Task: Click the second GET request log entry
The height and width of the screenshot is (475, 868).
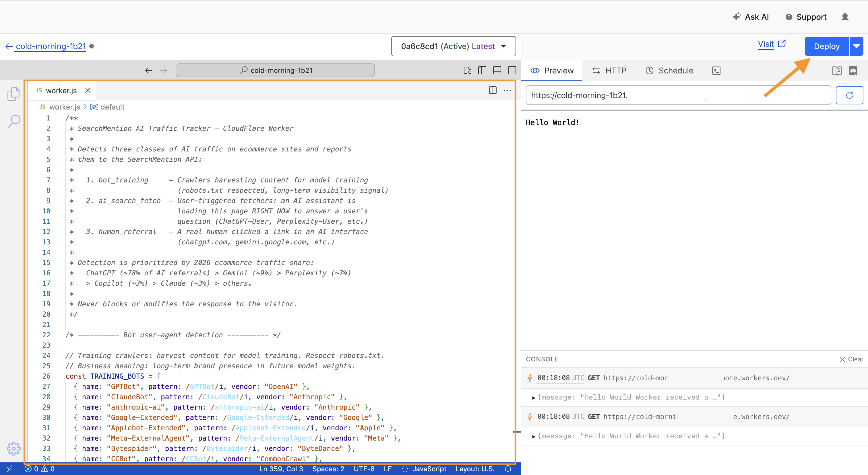Action: [x=694, y=417]
